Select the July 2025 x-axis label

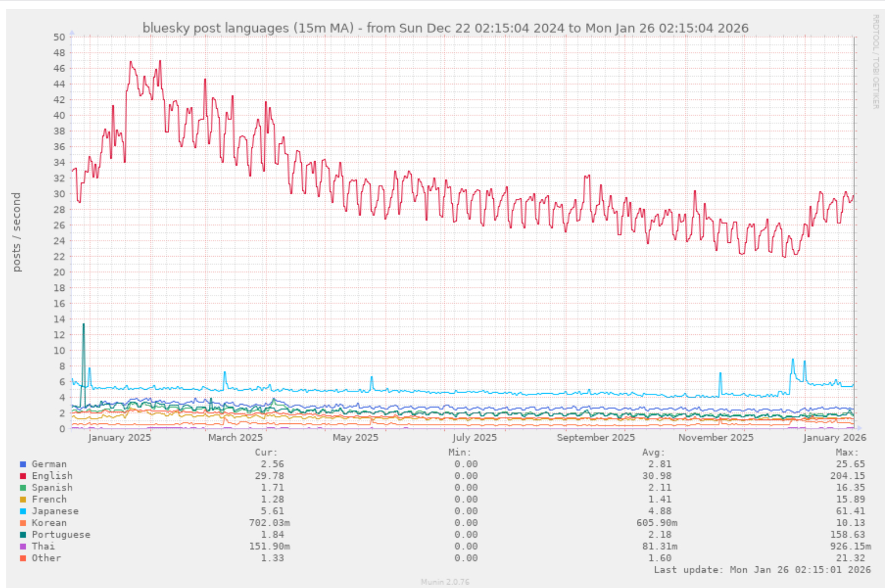click(475, 438)
